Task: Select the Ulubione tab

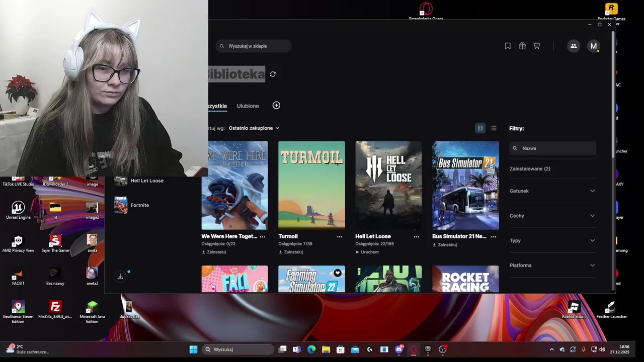Action: [248, 106]
